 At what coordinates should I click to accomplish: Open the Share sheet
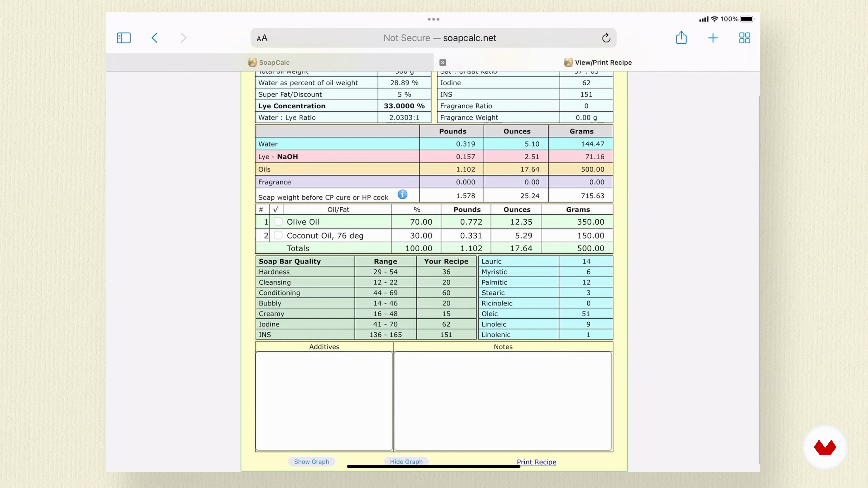click(681, 37)
